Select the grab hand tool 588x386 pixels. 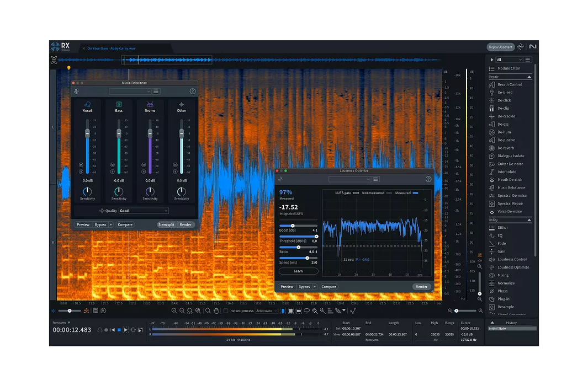[216, 310]
